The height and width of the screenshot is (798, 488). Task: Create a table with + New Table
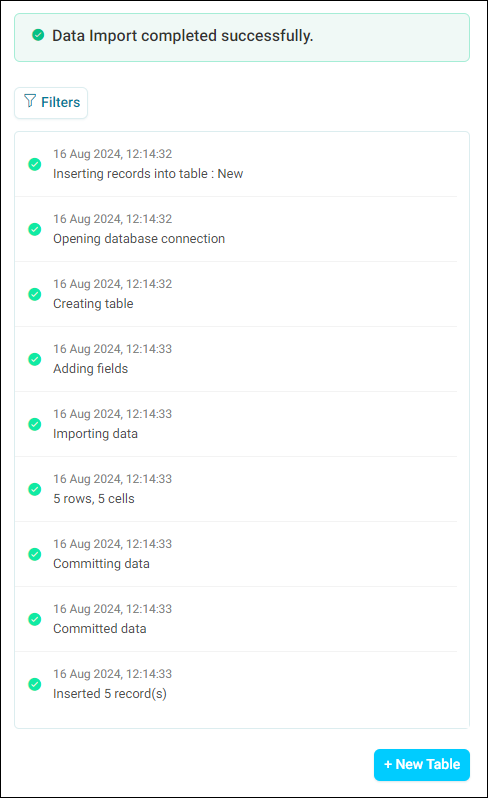point(421,764)
